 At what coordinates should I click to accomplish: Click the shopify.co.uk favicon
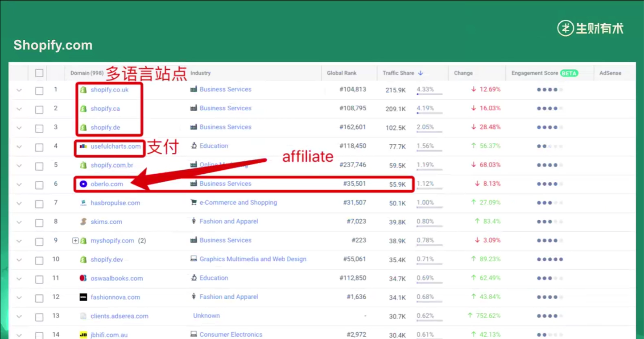[83, 90]
